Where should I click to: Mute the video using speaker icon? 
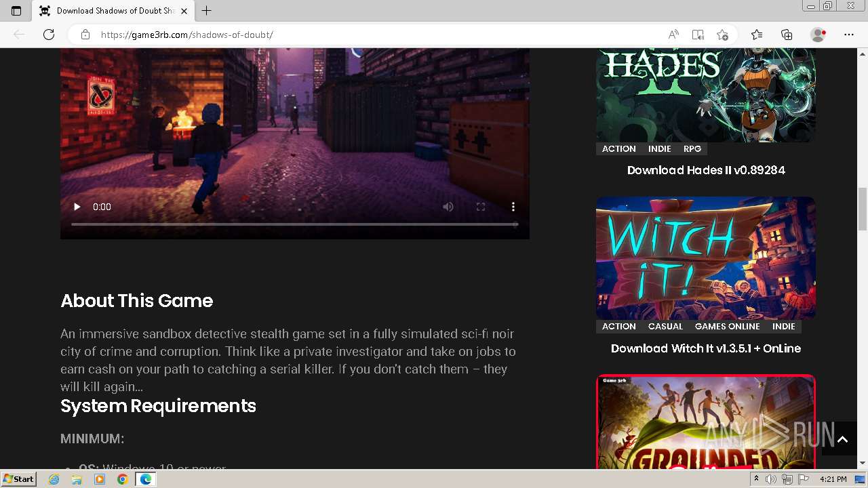[x=448, y=207]
